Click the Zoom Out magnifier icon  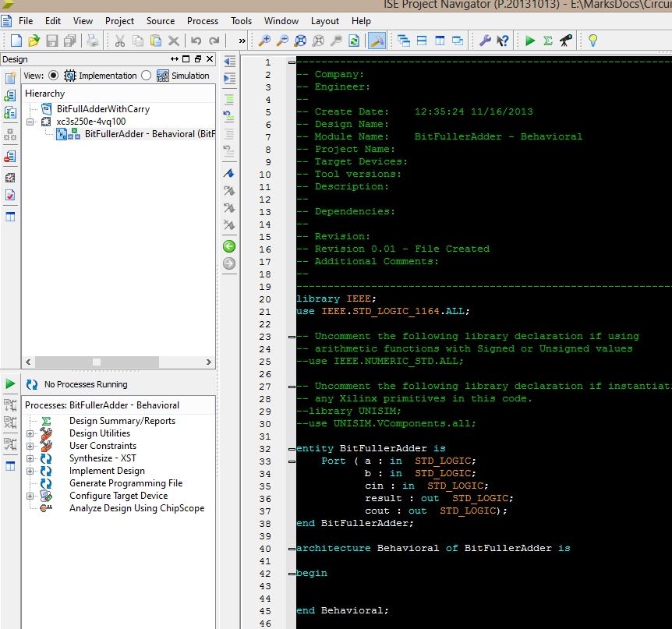[x=282, y=41]
